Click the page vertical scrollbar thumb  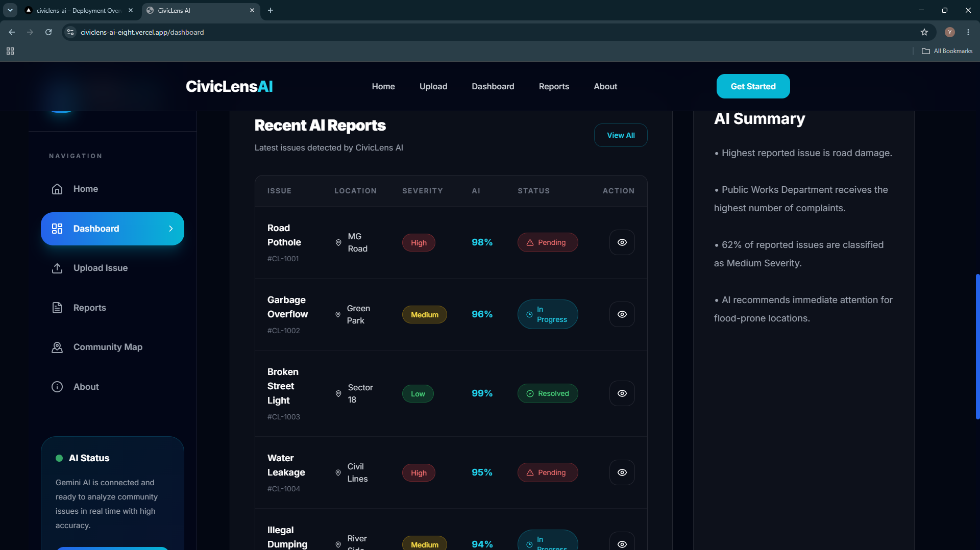977,347
